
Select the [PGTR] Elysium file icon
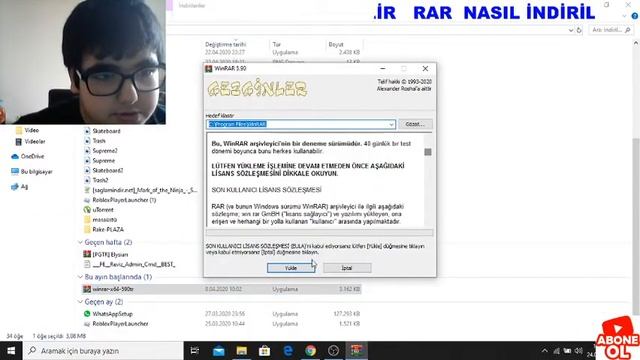[x=87, y=254]
